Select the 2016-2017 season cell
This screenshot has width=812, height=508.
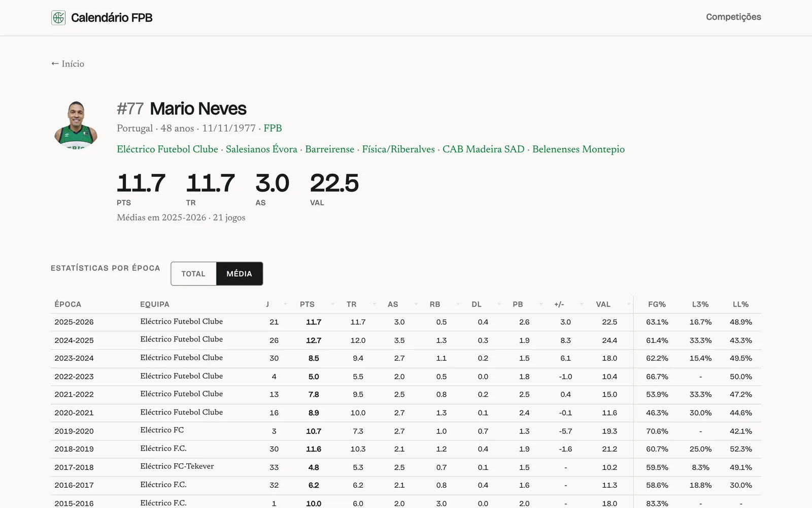click(x=74, y=485)
